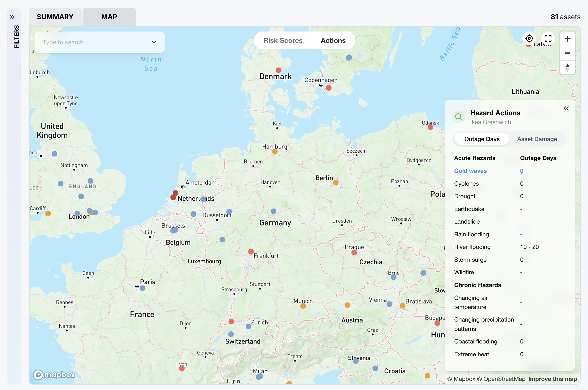Toggle to Asset Damage view
The width and height of the screenshot is (588, 390).
pyautogui.click(x=537, y=139)
